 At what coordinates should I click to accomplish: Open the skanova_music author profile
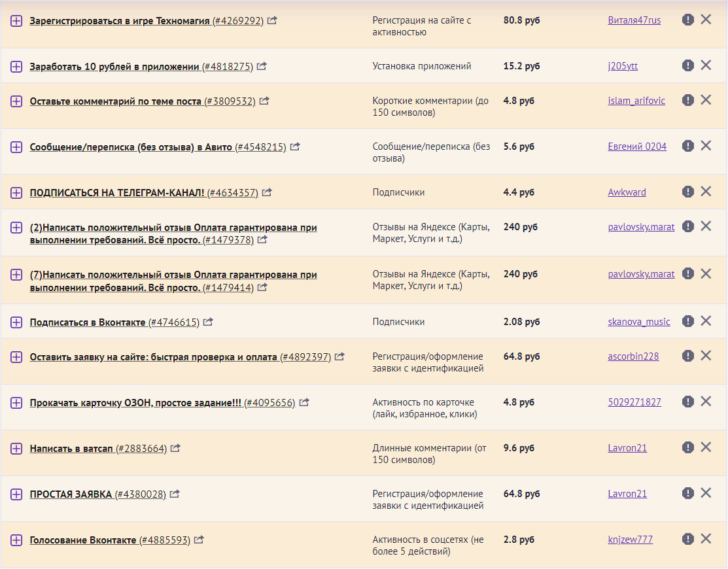(638, 322)
